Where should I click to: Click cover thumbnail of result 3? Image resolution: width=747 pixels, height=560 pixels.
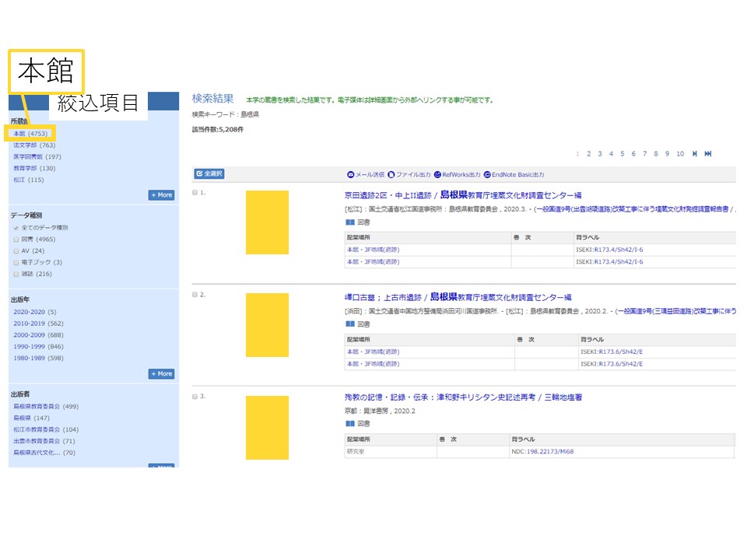[x=267, y=428]
